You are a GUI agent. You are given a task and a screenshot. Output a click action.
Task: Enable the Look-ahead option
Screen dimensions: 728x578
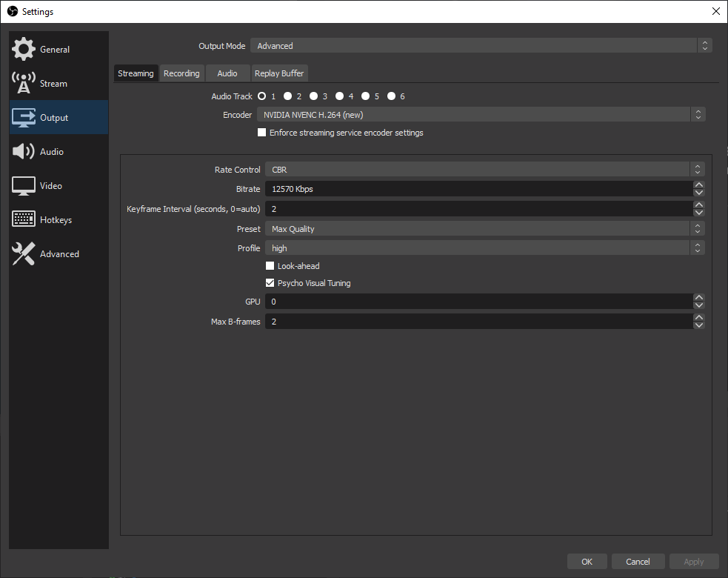coord(270,265)
